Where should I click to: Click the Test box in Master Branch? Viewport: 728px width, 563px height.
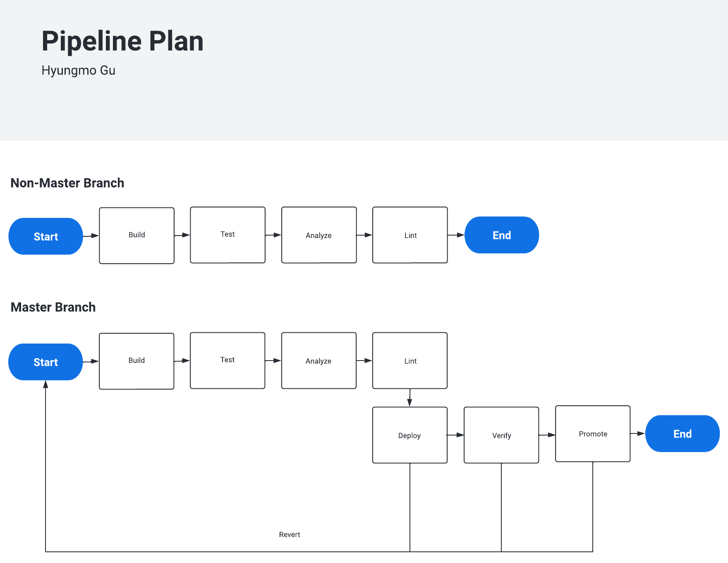pos(227,360)
